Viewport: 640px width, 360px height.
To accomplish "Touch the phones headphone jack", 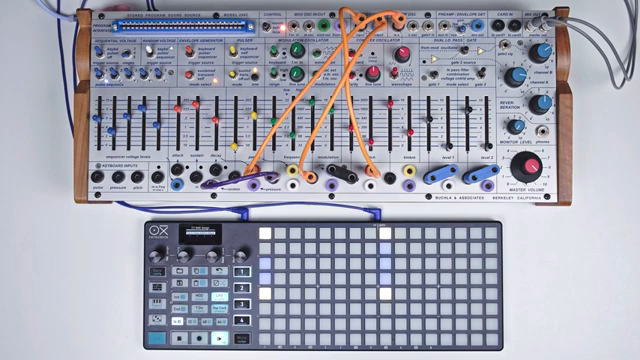I will [x=542, y=132].
